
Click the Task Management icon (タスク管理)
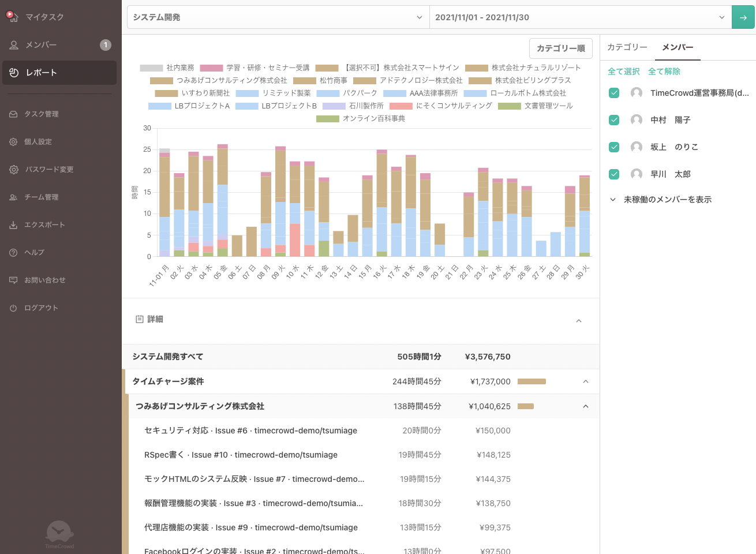click(x=13, y=114)
